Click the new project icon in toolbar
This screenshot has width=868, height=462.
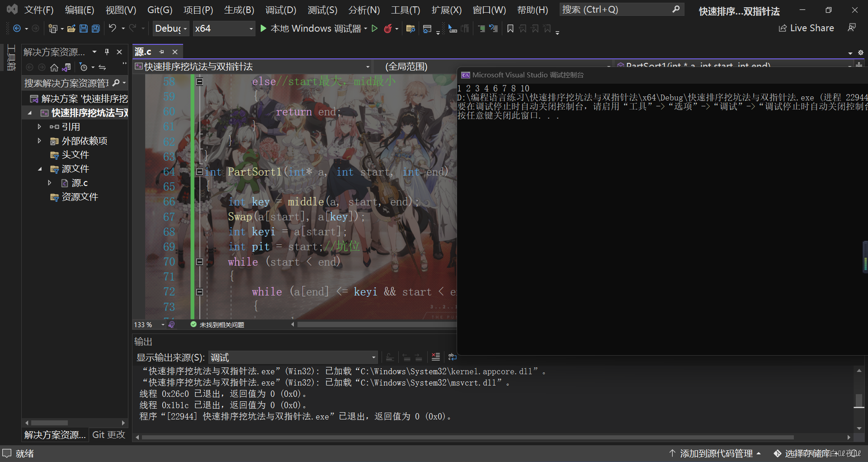pyautogui.click(x=53, y=29)
